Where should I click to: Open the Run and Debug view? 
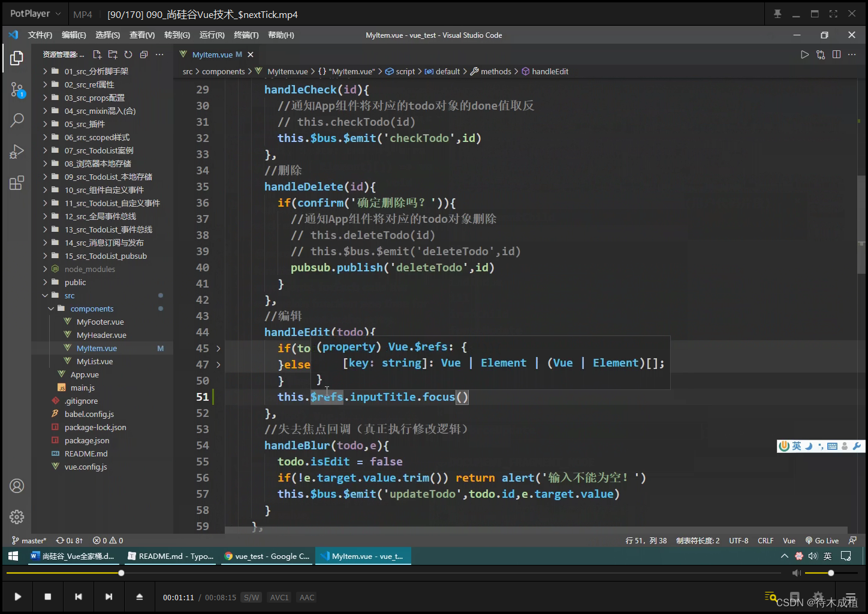point(17,152)
